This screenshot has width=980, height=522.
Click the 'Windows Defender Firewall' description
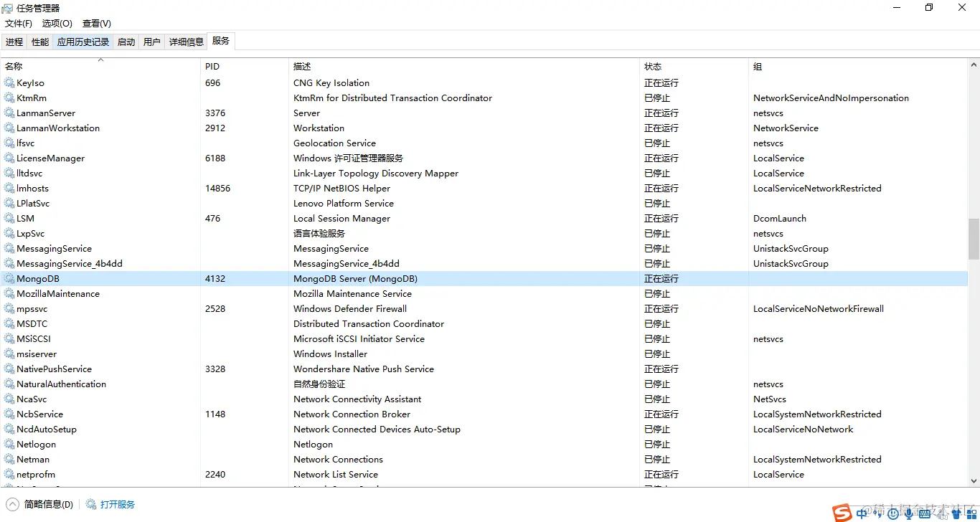pyautogui.click(x=350, y=309)
